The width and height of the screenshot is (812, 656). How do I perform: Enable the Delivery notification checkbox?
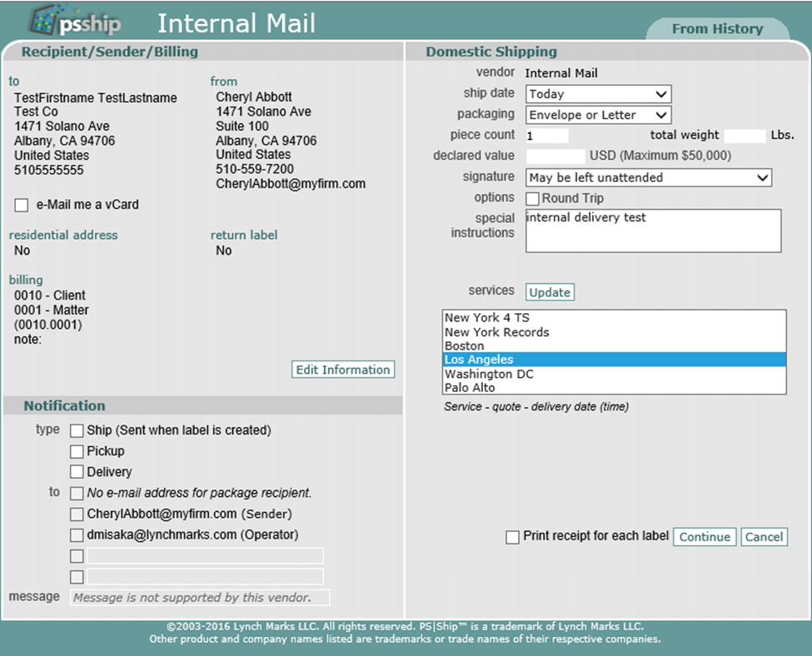click(77, 472)
